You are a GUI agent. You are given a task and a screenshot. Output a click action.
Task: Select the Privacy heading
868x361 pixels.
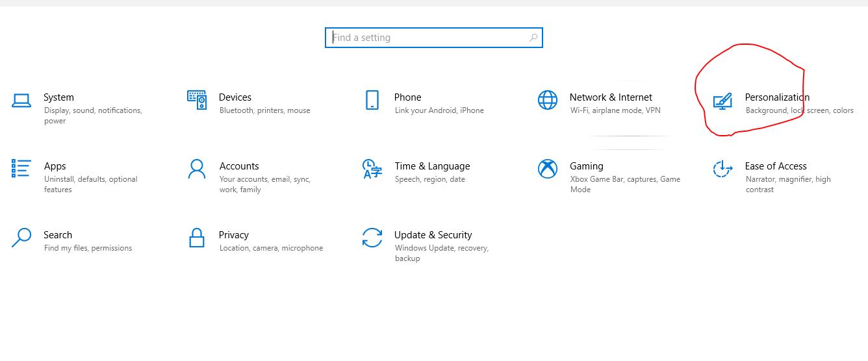[234, 235]
